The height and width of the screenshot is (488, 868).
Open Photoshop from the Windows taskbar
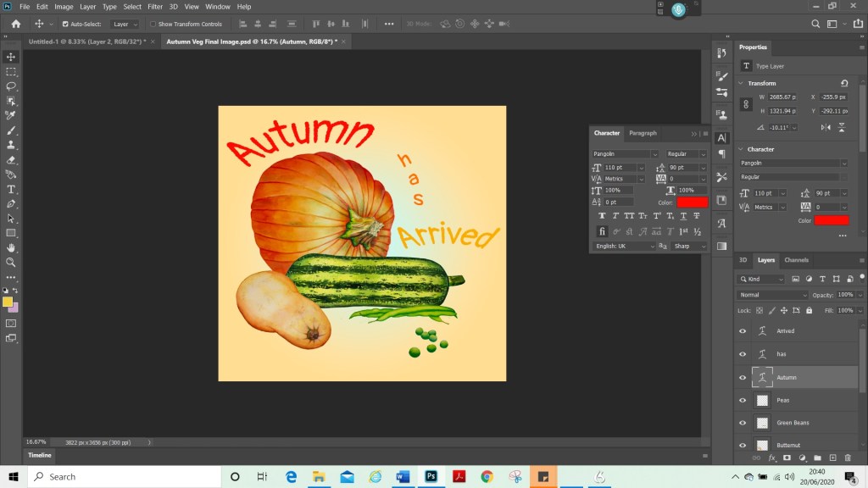pos(430,477)
